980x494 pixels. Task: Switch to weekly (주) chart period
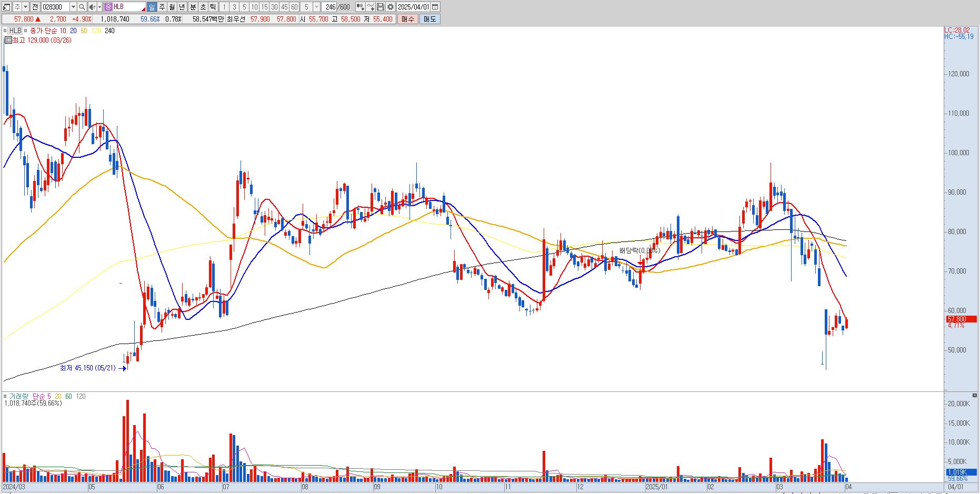(162, 7)
